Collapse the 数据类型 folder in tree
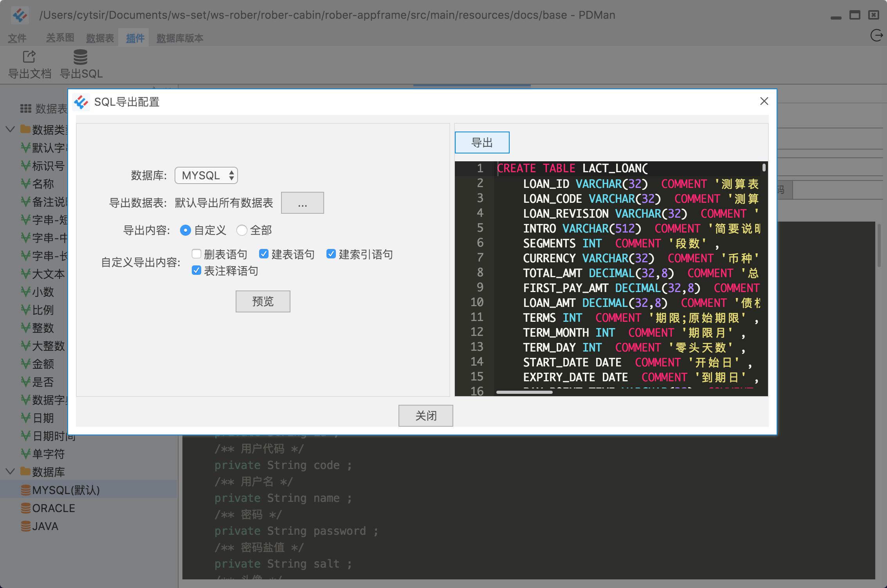The image size is (887, 588). [11, 129]
